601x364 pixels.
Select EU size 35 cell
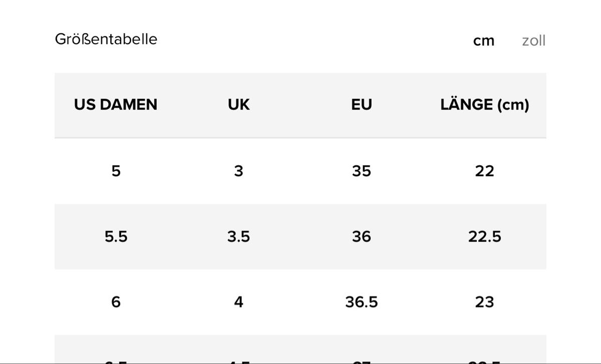point(362,171)
